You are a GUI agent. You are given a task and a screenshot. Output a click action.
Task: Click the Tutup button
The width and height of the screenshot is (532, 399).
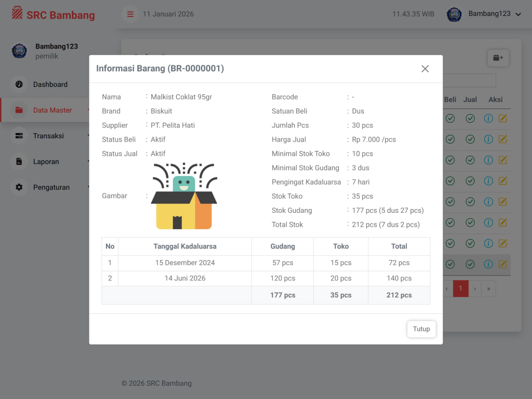[x=421, y=329]
